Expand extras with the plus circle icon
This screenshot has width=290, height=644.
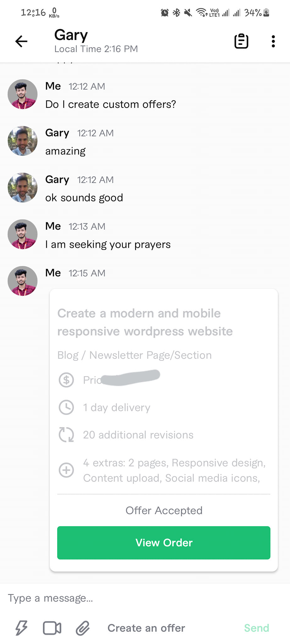pos(66,470)
